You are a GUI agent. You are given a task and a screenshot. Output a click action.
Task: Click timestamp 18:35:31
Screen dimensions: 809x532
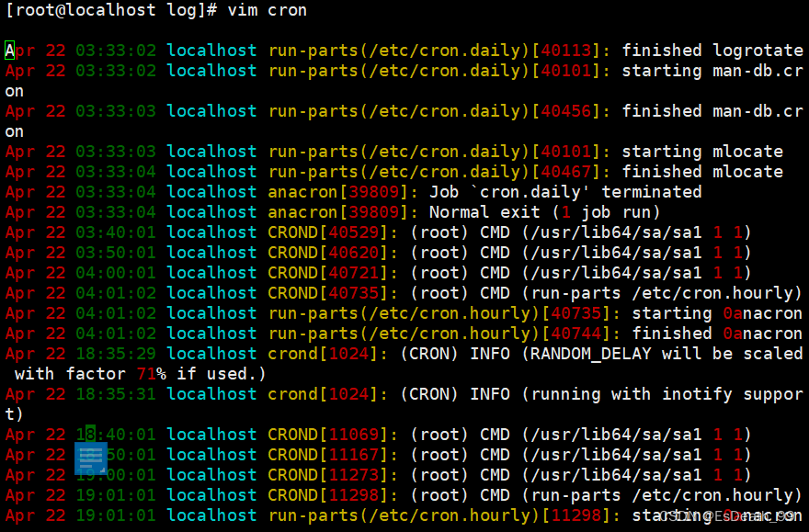(116, 394)
